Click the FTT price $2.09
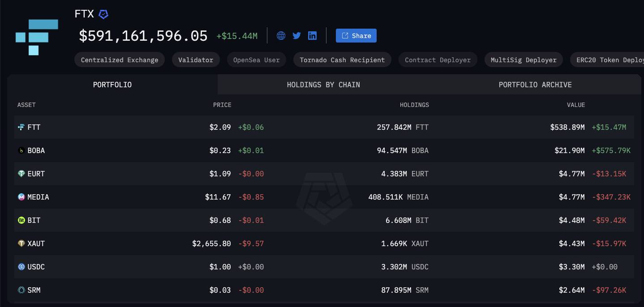 pos(220,127)
